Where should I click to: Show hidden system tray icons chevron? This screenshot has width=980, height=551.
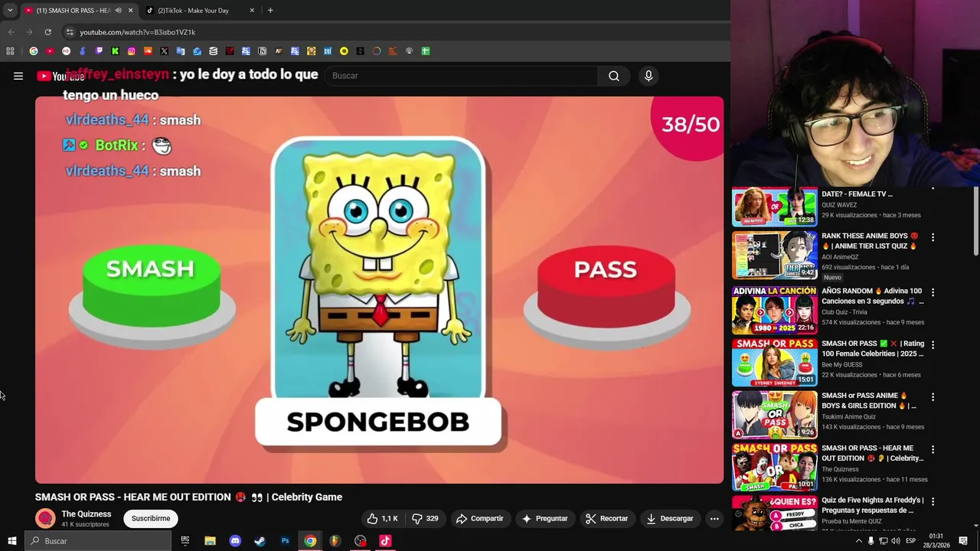[x=858, y=541]
